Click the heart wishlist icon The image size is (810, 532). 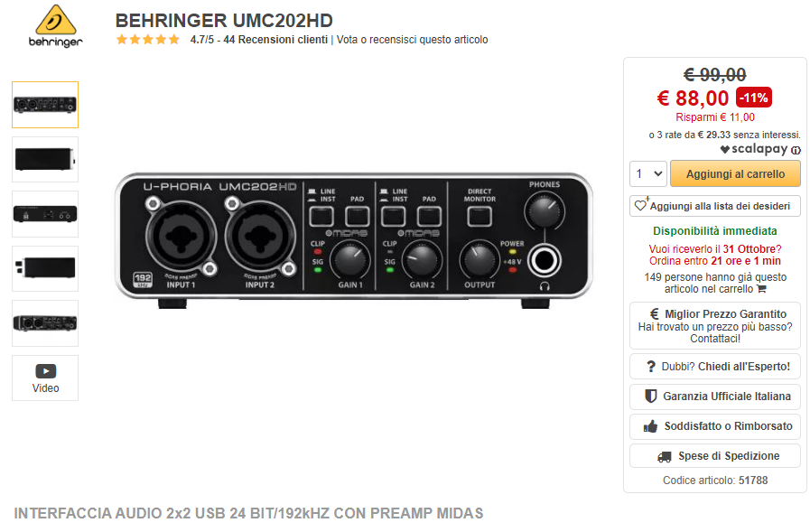coord(640,205)
